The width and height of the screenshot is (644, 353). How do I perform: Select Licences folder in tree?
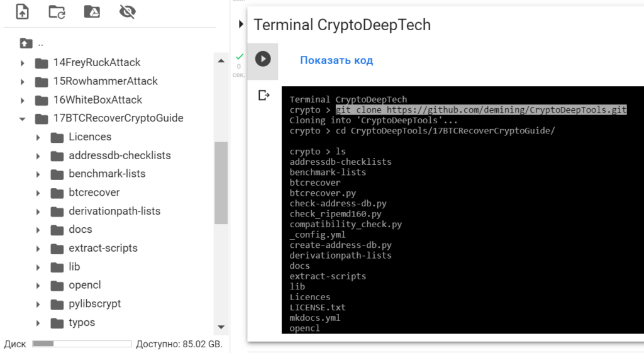(90, 137)
